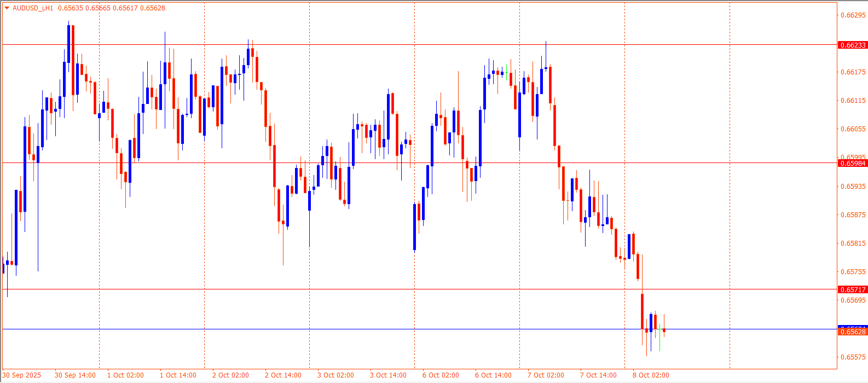This screenshot has width=868, height=383.
Task: Click the orange 0.65628 current price tag
Action: click(x=852, y=332)
